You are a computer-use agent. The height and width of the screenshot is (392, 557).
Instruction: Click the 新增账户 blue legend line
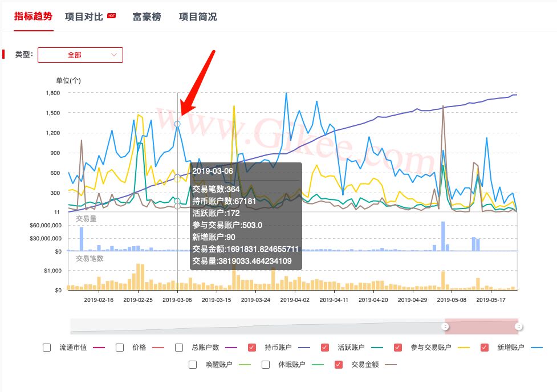click(536, 348)
